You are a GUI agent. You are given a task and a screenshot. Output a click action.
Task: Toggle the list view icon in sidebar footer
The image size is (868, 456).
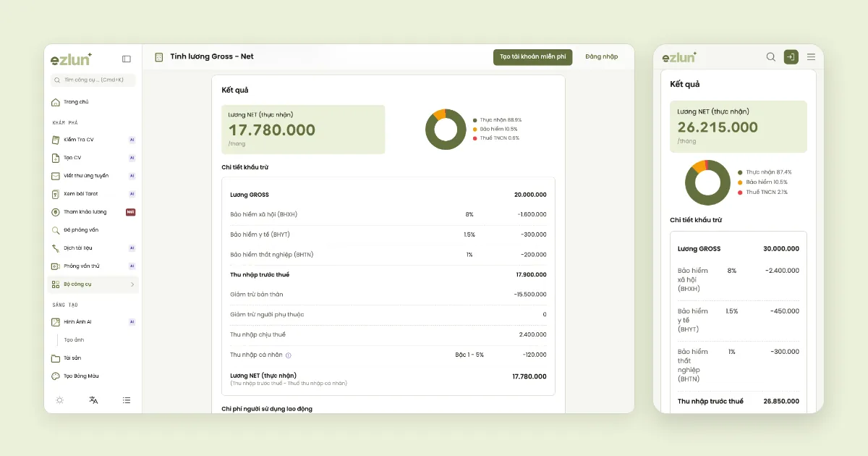[x=127, y=400]
